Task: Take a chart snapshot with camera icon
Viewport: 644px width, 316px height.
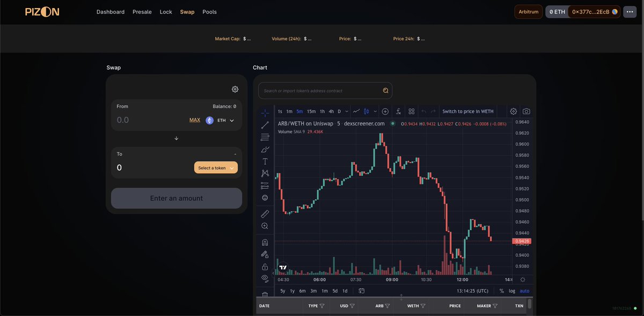Action: coord(526,111)
